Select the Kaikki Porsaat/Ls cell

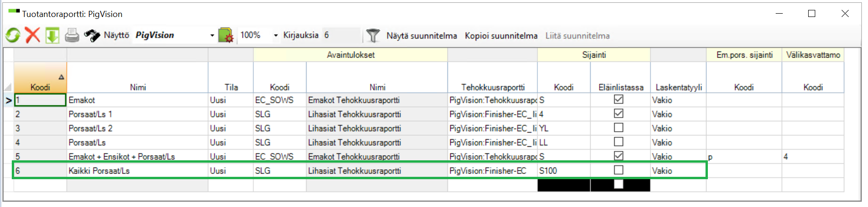click(138, 171)
